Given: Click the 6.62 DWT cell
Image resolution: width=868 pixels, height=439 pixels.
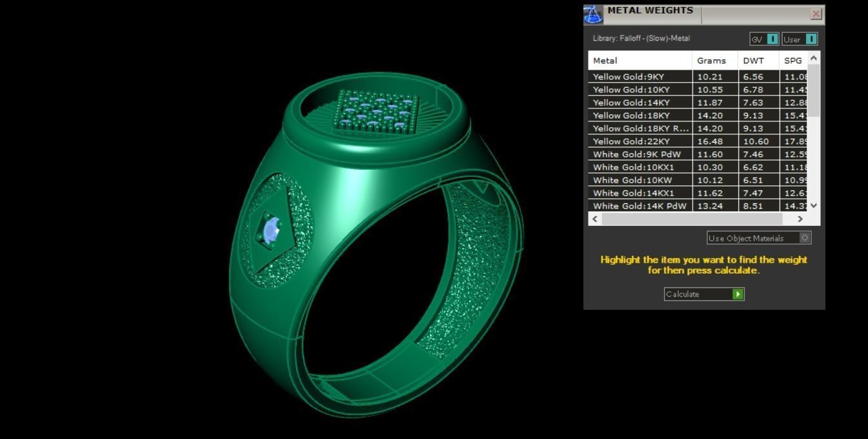Looking at the screenshot, I should coord(758,167).
